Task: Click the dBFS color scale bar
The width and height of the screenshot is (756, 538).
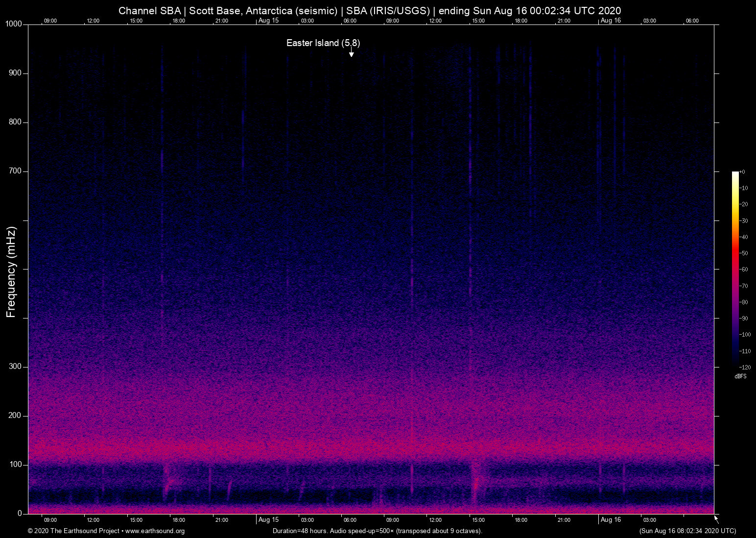Action: click(x=735, y=269)
